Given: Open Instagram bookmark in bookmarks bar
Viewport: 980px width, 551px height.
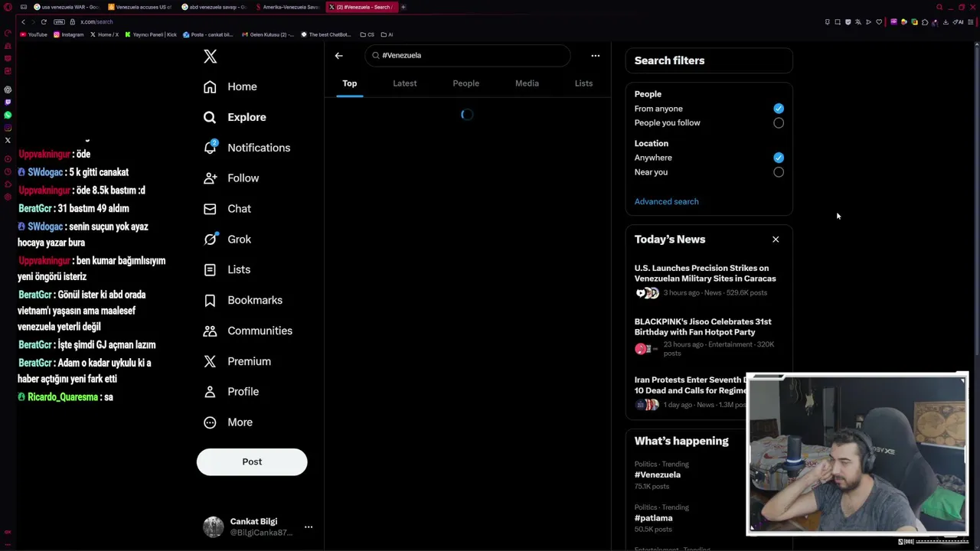Looking at the screenshot, I should pyautogui.click(x=69, y=34).
